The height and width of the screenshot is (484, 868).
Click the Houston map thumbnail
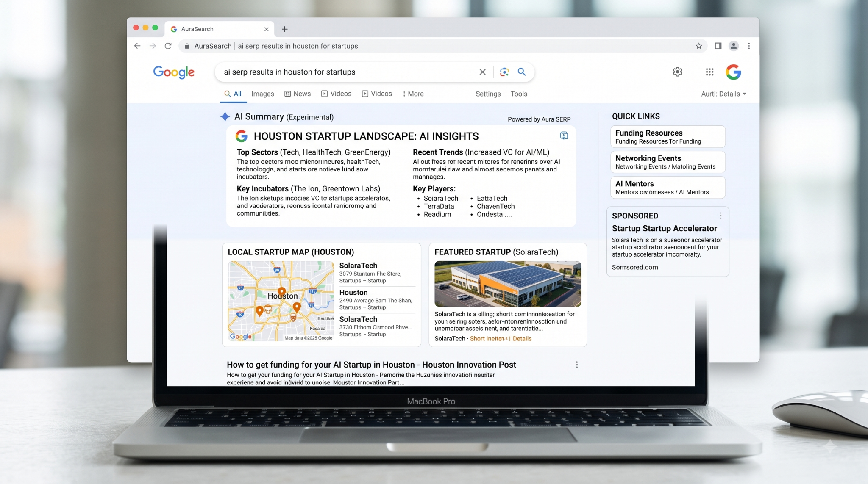coord(281,301)
